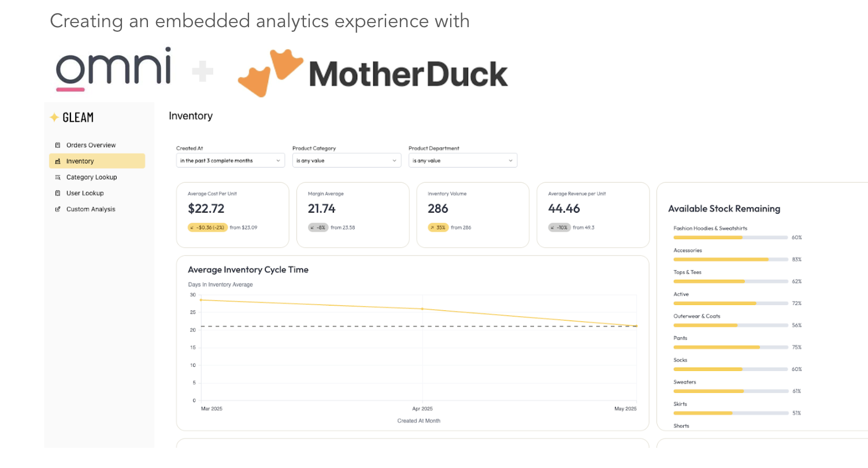Click the MotherDuck duck feet logo
Viewport: 868px width, 468px height.
click(270, 73)
